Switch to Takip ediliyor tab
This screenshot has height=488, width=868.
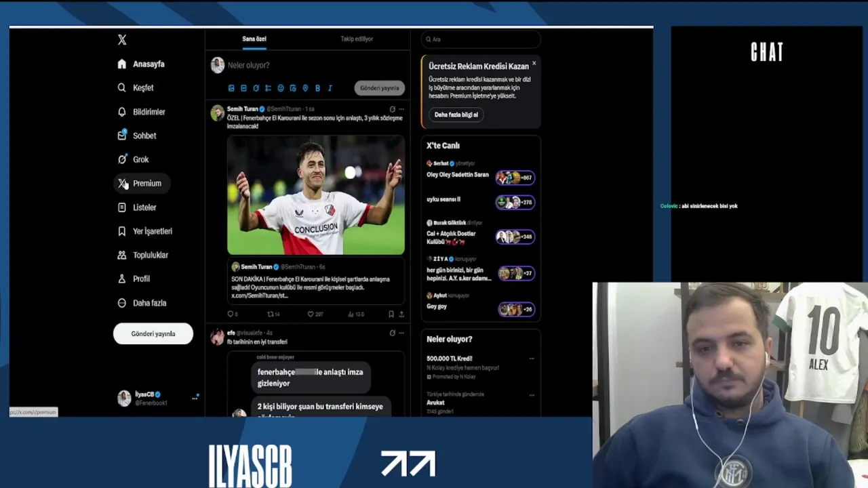coord(357,39)
